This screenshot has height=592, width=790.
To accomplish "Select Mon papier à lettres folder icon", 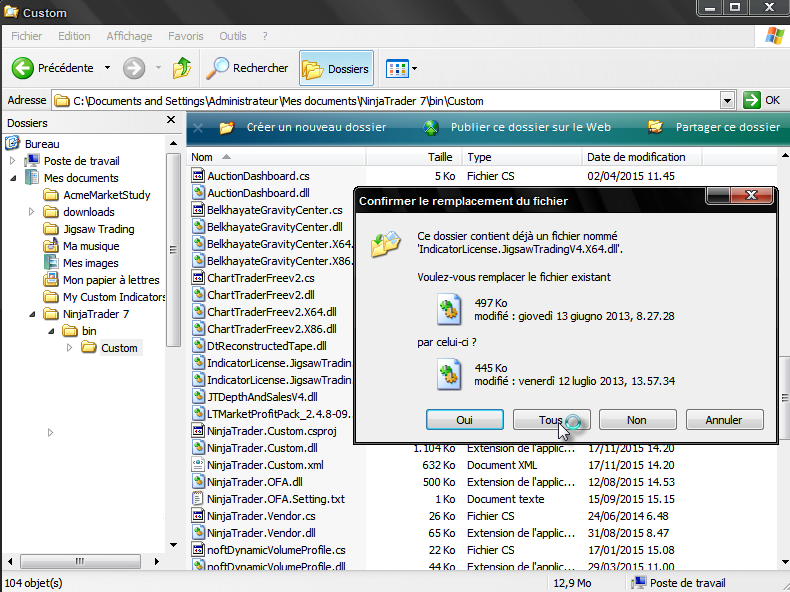I will 50,280.
